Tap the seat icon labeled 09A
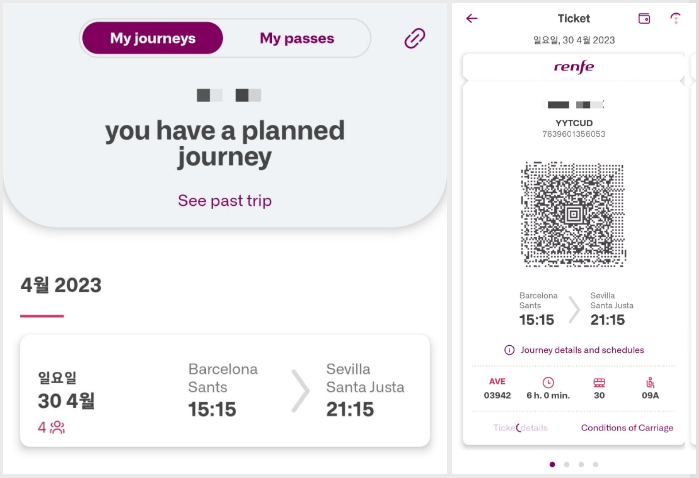 pos(650,382)
